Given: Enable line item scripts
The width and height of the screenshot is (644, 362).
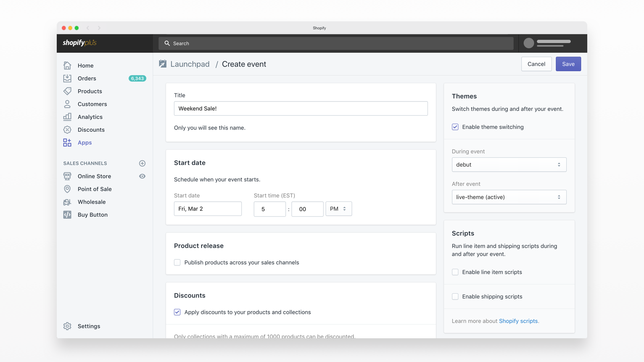Looking at the screenshot, I should pos(455,272).
